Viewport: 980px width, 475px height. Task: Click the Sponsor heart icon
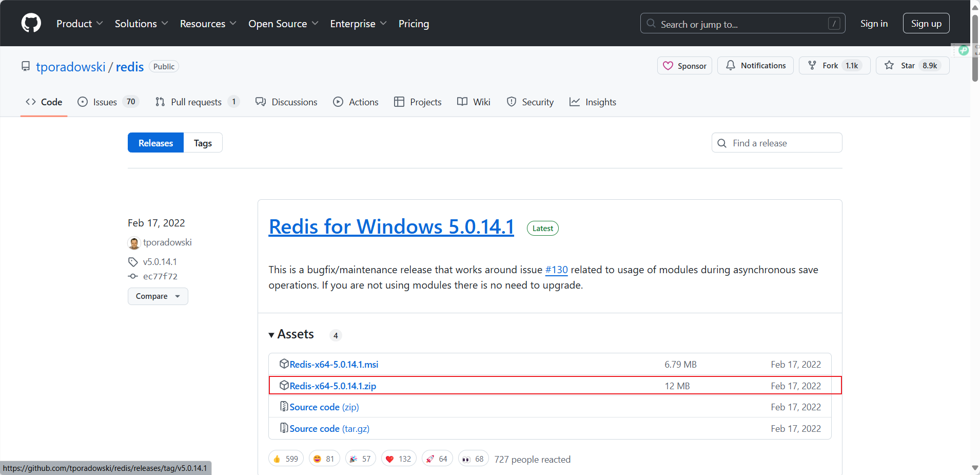pos(668,66)
